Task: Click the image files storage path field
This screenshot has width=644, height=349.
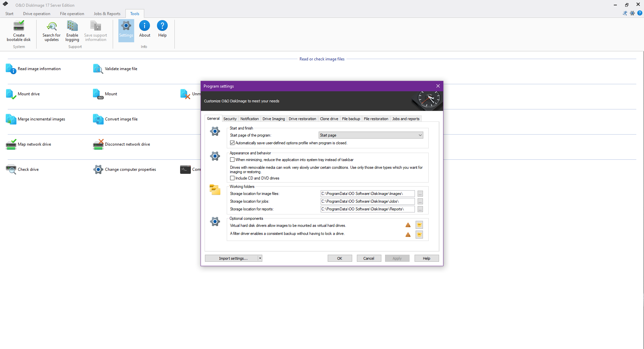Action: pyautogui.click(x=368, y=194)
